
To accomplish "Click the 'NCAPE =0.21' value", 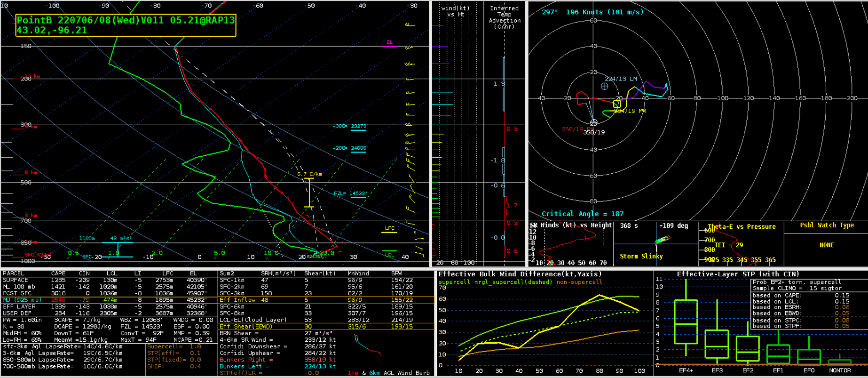I will coord(193,339).
